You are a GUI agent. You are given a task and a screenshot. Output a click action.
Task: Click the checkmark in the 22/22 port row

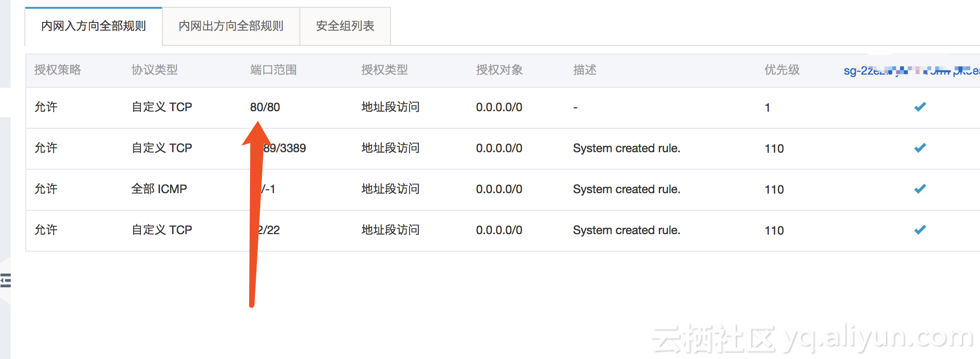pyautogui.click(x=920, y=230)
